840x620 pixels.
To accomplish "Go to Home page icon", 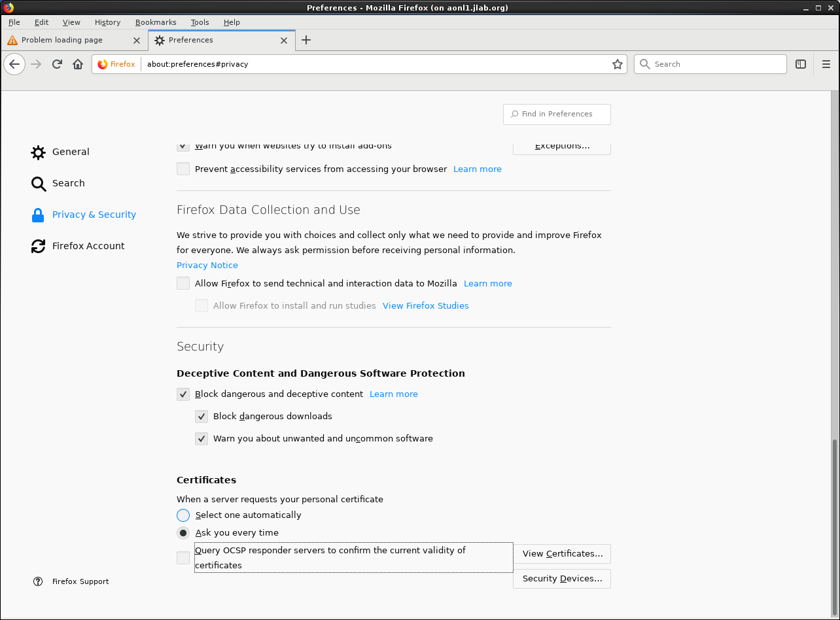I will tap(78, 64).
